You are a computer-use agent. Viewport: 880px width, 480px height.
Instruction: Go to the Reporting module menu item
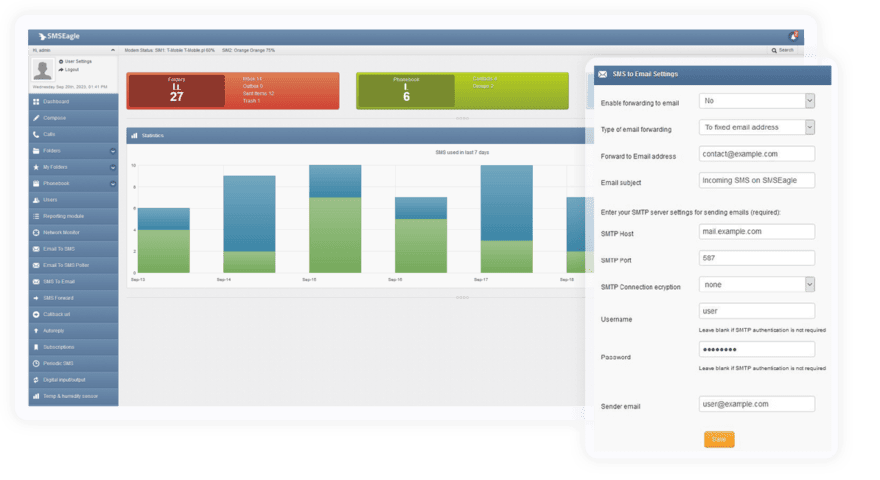(x=64, y=216)
